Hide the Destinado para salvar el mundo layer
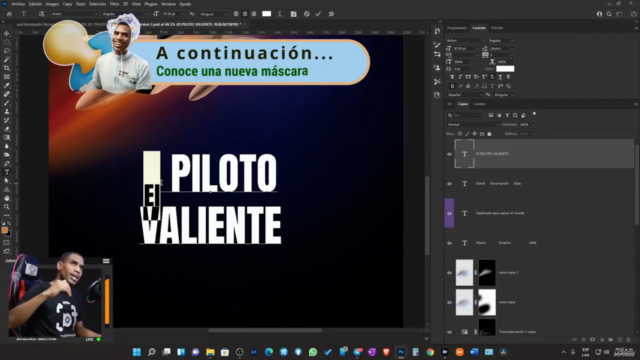 click(x=449, y=213)
